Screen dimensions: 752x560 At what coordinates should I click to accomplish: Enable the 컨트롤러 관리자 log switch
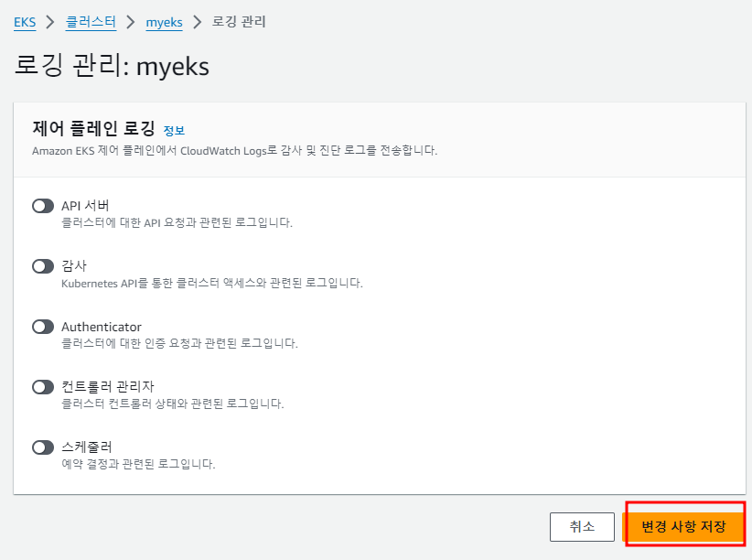(43, 387)
